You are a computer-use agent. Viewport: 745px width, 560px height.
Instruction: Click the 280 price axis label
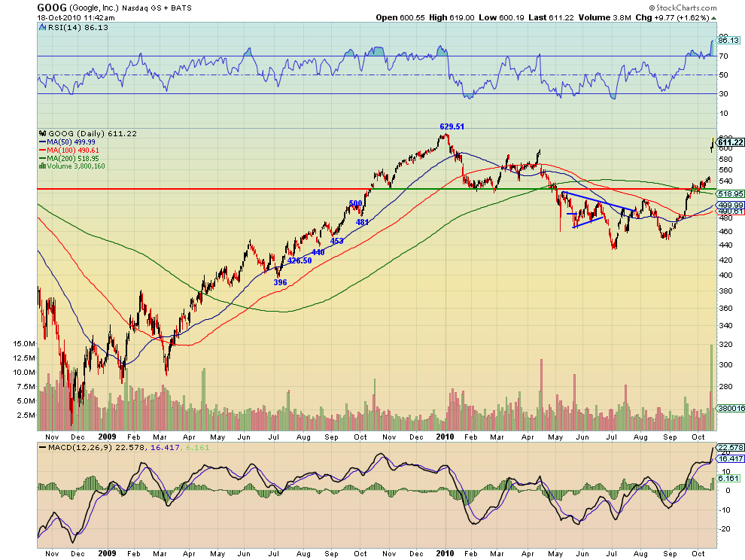tap(725, 386)
